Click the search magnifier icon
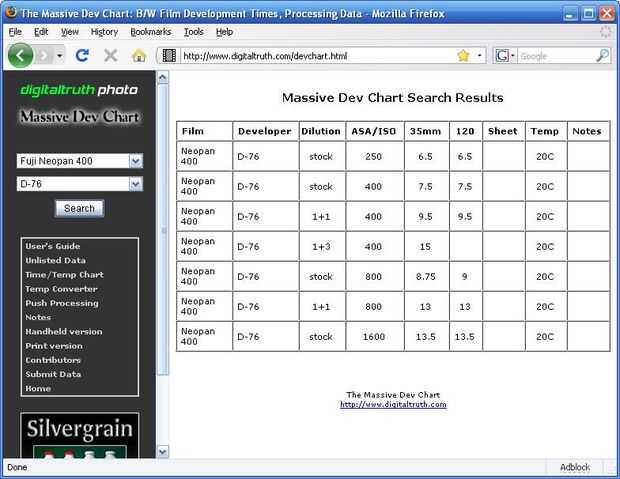The width and height of the screenshot is (620, 479). coord(602,56)
